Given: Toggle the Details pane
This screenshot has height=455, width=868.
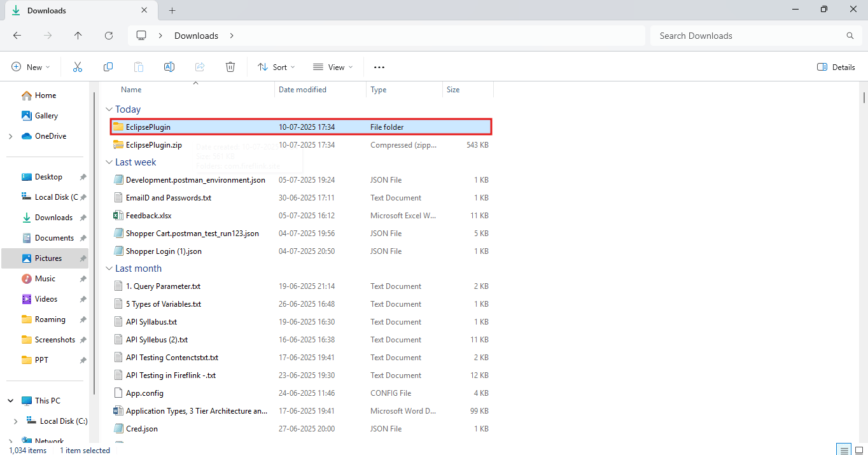Looking at the screenshot, I should coord(836,67).
